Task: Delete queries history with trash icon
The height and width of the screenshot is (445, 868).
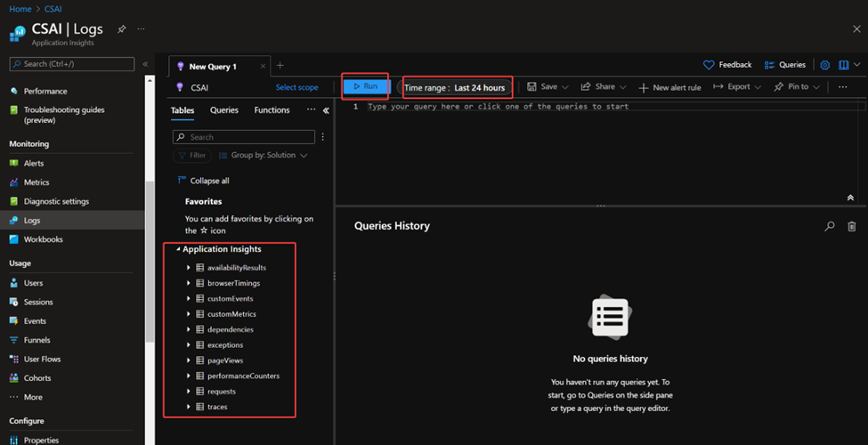Action: click(x=852, y=226)
